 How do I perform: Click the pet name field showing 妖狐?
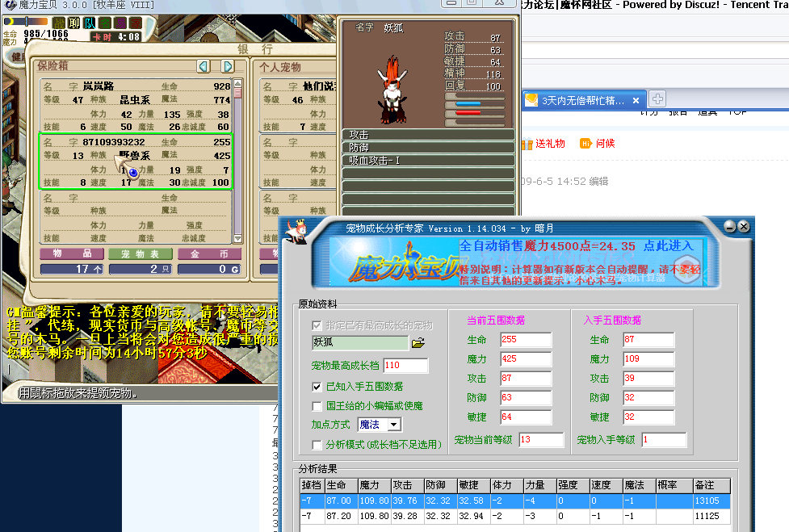pyautogui.click(x=360, y=343)
